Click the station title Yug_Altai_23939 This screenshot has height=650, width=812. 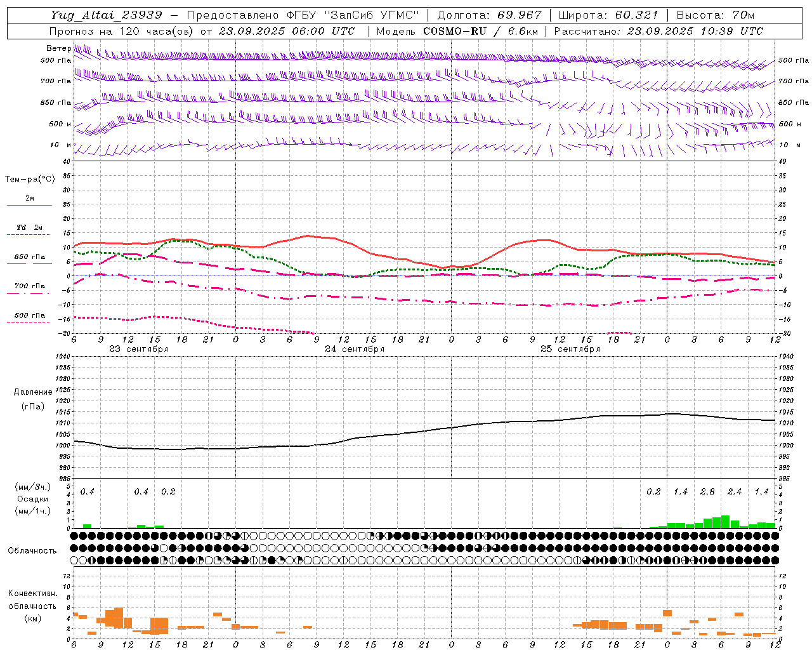106,15
